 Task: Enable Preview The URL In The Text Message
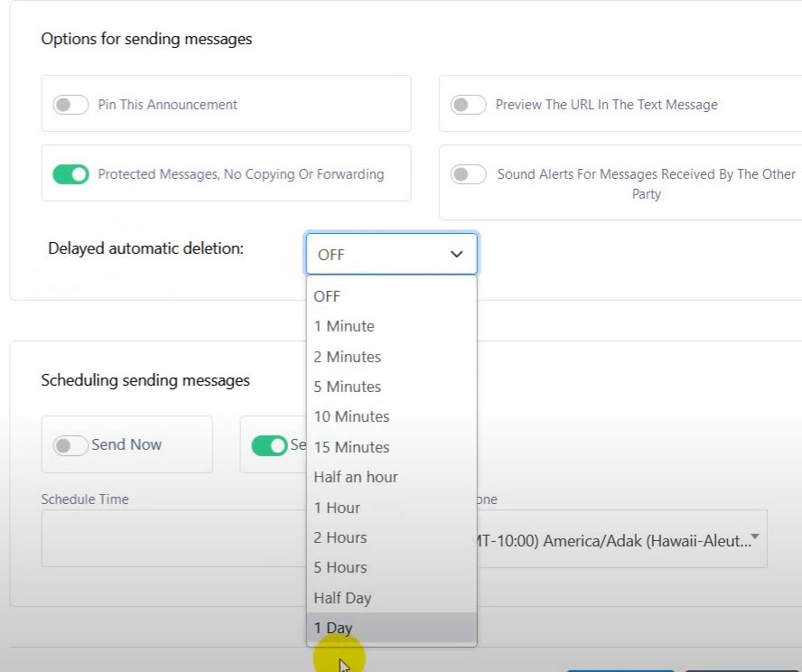pyautogui.click(x=468, y=104)
